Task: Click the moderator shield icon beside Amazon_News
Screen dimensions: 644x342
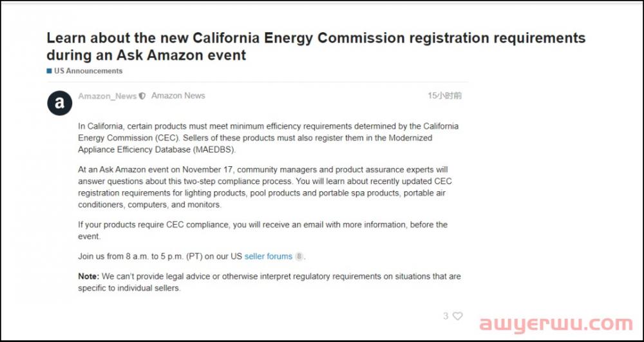Action: click(x=142, y=96)
